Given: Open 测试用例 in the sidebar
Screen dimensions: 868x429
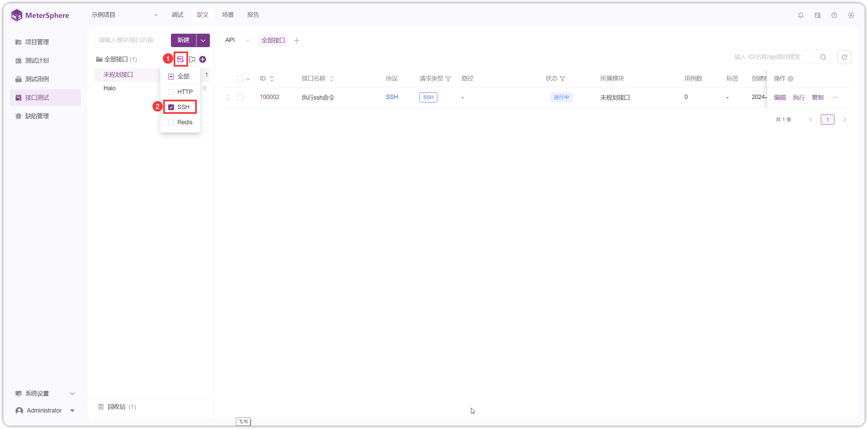Looking at the screenshot, I should tap(45, 79).
